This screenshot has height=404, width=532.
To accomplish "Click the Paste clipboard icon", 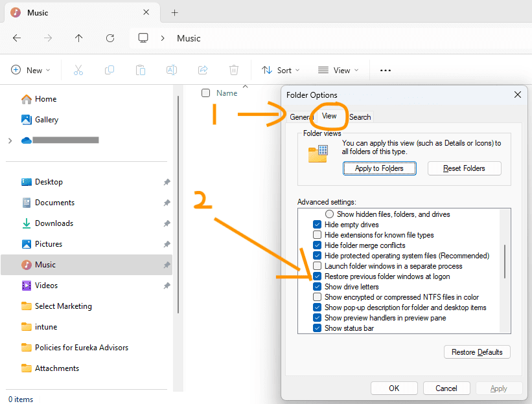I will [141, 70].
